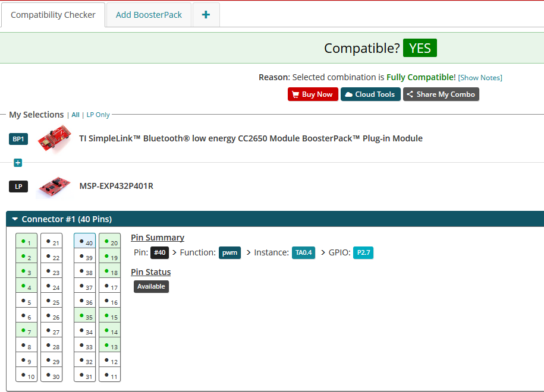
Task: Click the P2.7 GPIO badge
Action: (363, 252)
